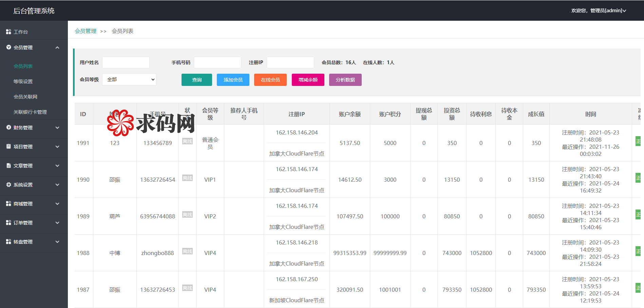Select 会员关联网 in the sidebar menu
The width and height of the screenshot is (644, 308).
tap(25, 96)
